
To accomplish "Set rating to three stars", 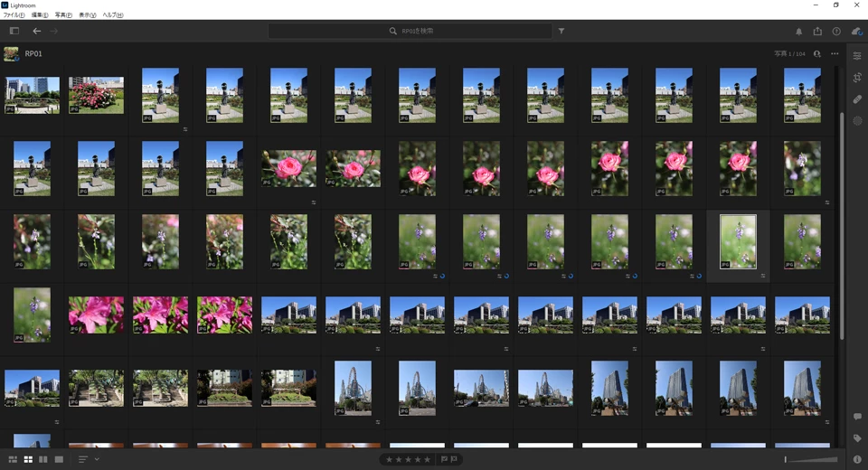I will coord(408,459).
